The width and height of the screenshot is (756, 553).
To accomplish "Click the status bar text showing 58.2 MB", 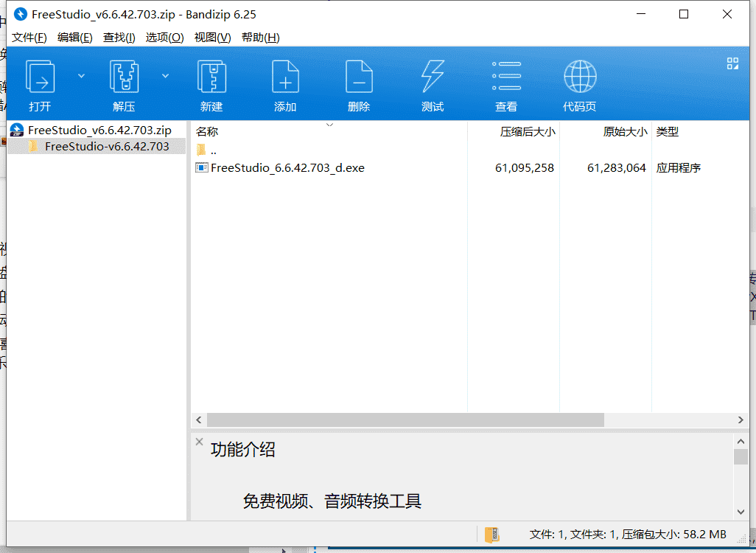I will pos(628,534).
